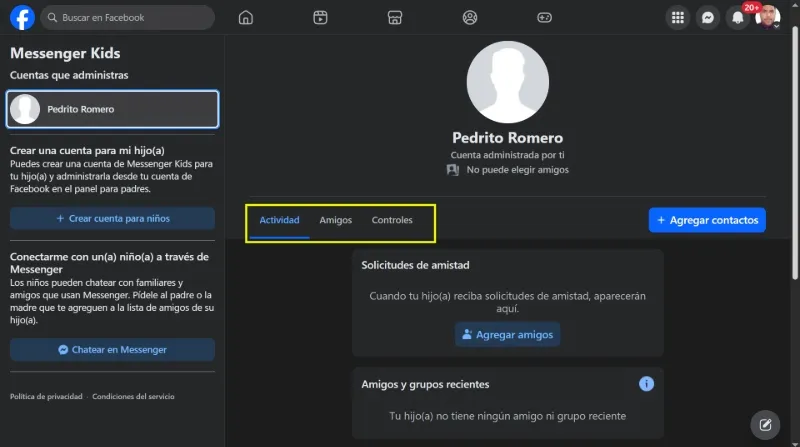Switch to the Controles tab
Image resolution: width=800 pixels, height=447 pixels.
(x=392, y=220)
